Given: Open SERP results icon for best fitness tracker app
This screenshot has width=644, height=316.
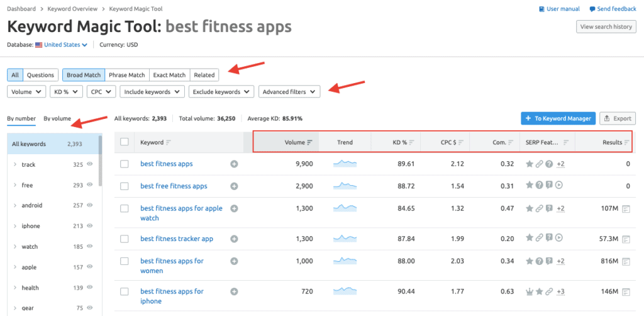Looking at the screenshot, I should click(x=626, y=239).
